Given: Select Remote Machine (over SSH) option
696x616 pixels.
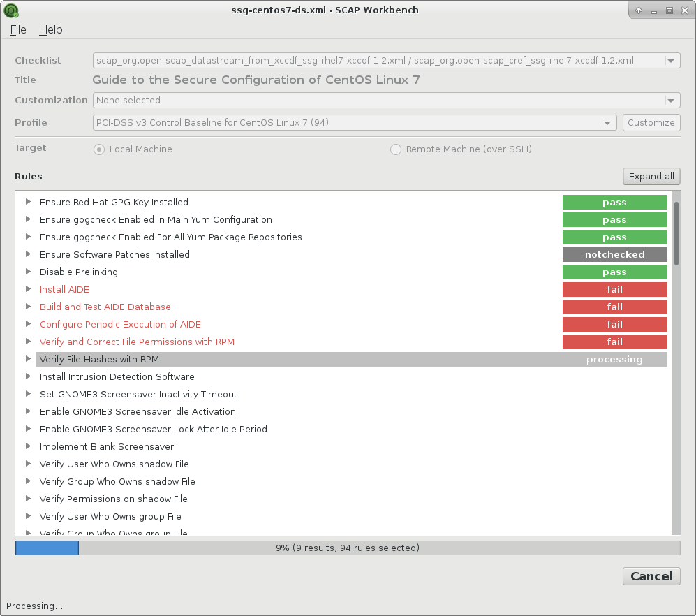Looking at the screenshot, I should tap(396, 149).
